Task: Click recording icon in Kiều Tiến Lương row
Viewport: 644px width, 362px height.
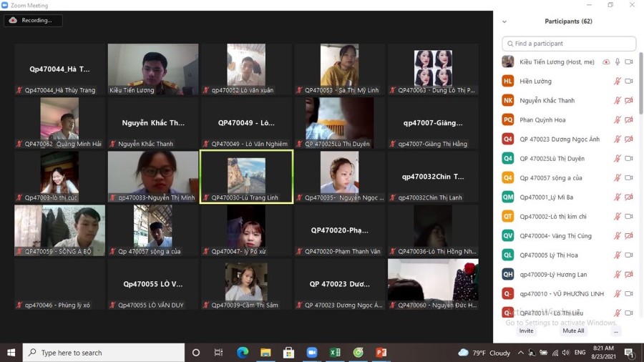Action: point(606,62)
